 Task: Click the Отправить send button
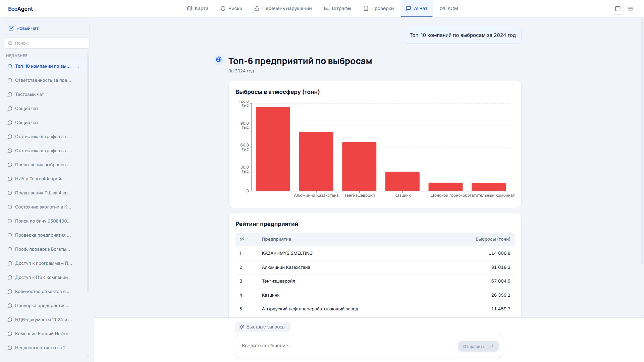[478, 347]
